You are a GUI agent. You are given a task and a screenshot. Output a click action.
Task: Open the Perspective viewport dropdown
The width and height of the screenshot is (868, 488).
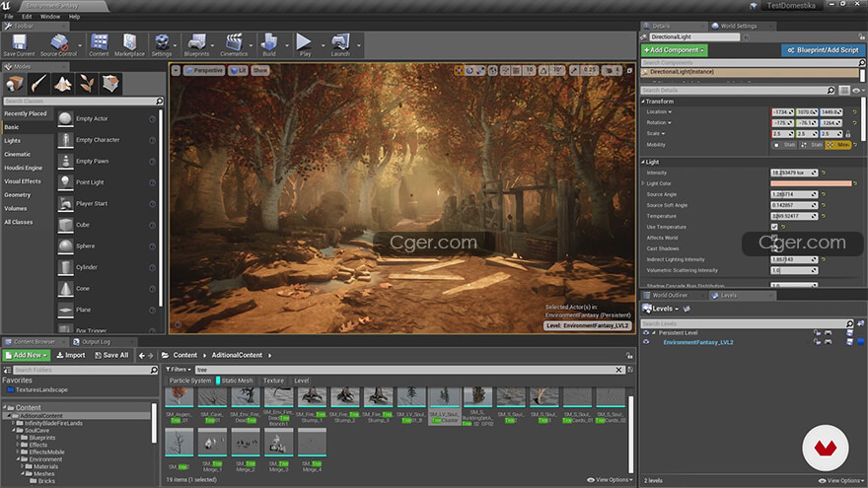coord(204,70)
